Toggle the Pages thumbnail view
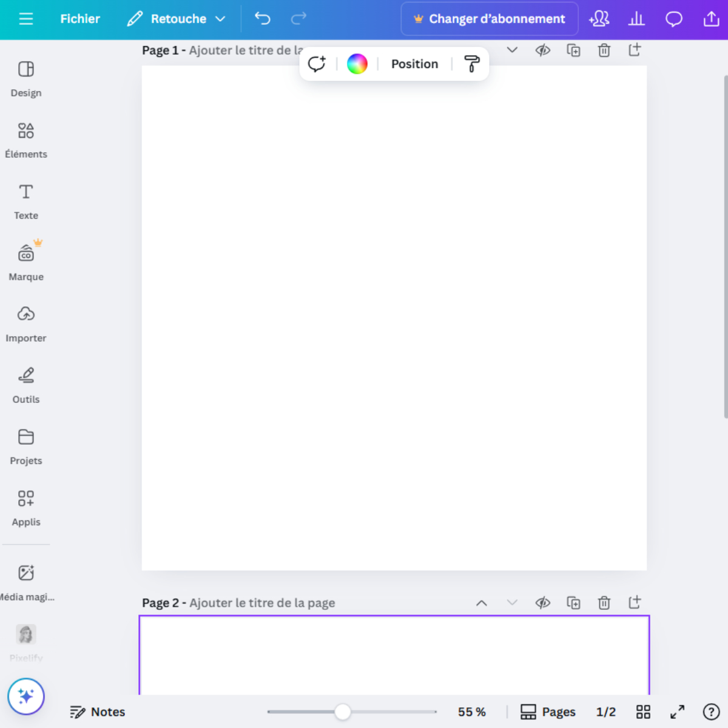 [548, 712]
